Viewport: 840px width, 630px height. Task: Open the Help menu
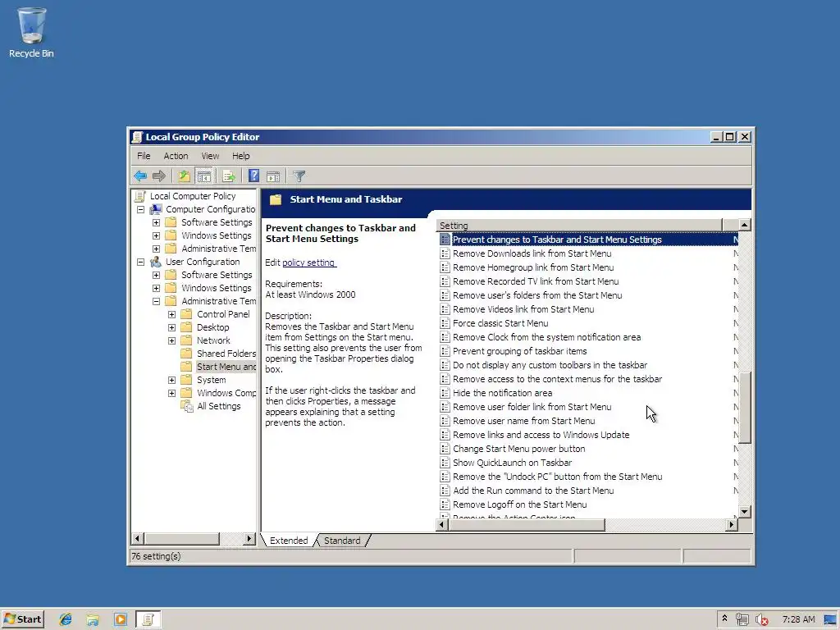[x=240, y=156]
